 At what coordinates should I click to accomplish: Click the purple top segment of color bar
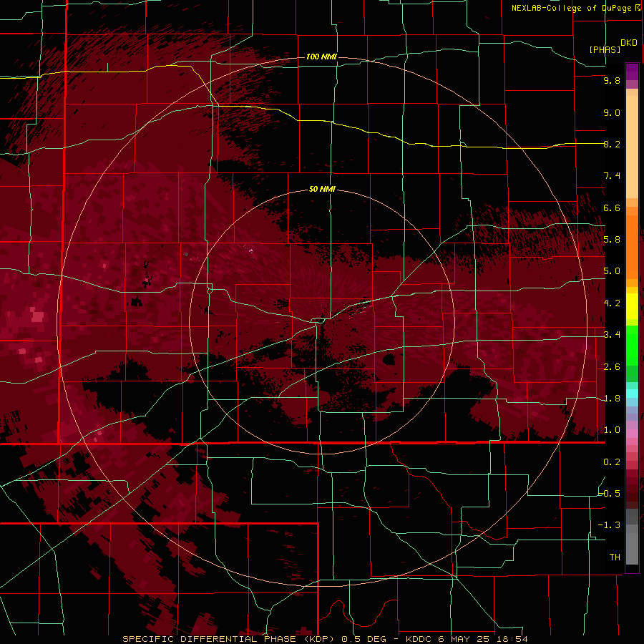pos(632,72)
